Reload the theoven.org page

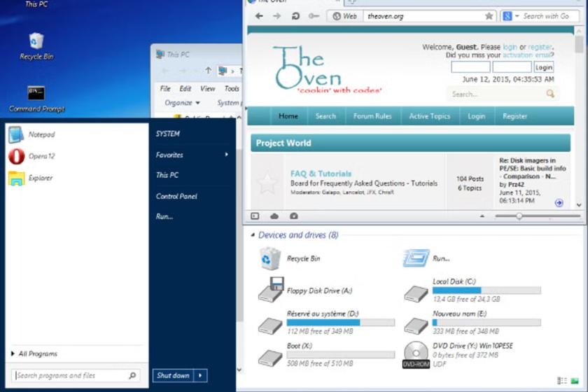(x=295, y=16)
